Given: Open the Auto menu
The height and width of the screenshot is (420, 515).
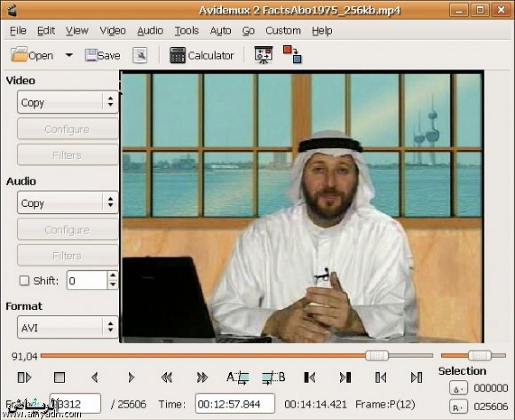Looking at the screenshot, I should pyautogui.click(x=220, y=30).
